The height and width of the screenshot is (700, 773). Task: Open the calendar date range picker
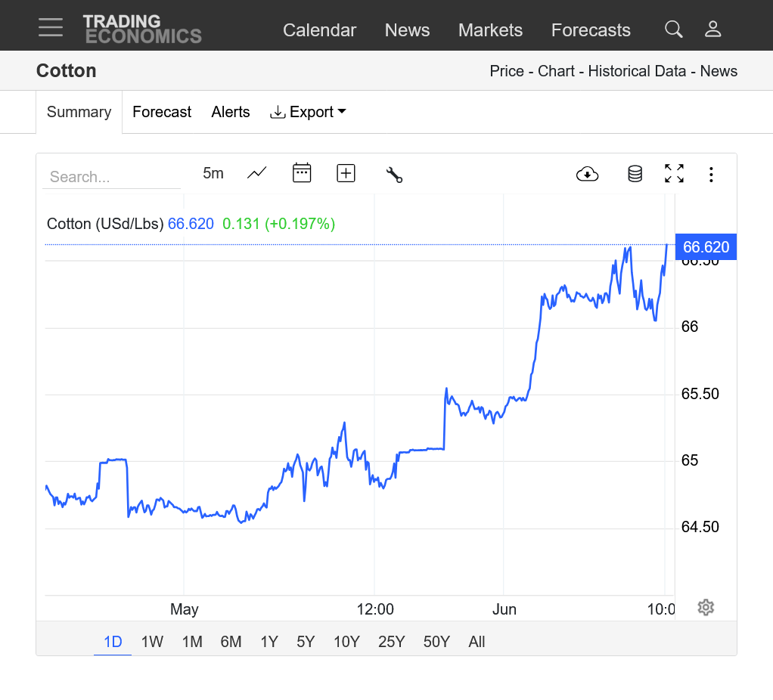pos(302,173)
